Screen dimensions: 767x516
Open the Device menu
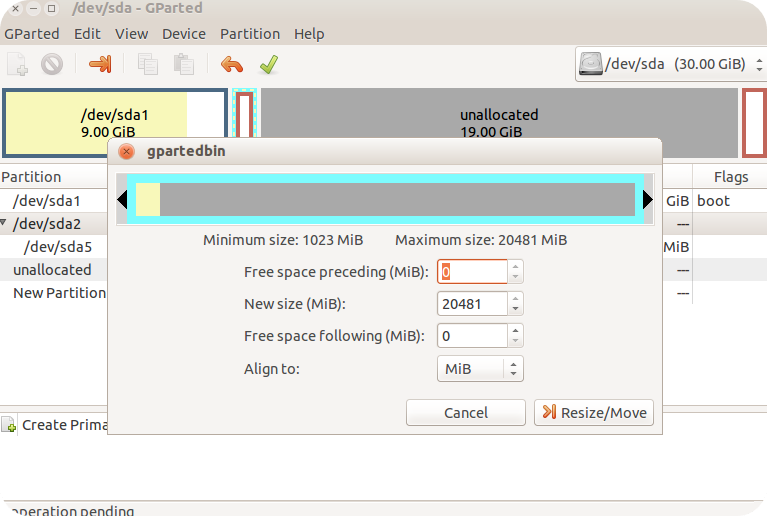[184, 34]
